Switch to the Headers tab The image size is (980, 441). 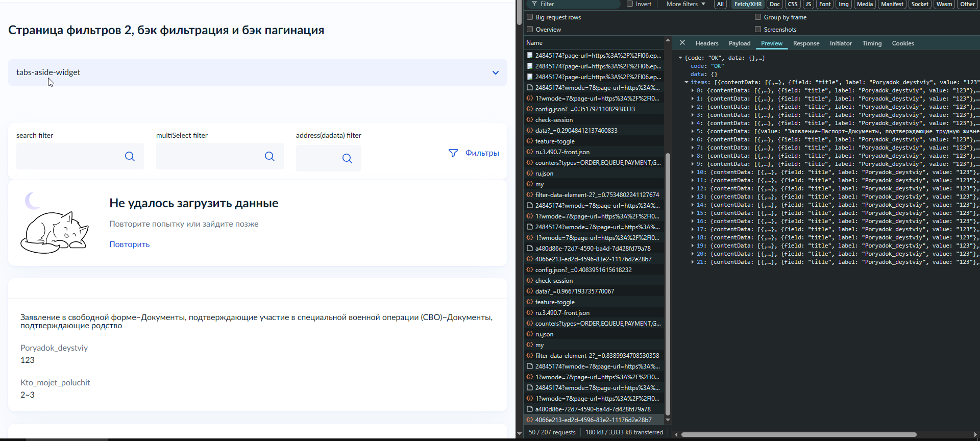point(706,43)
